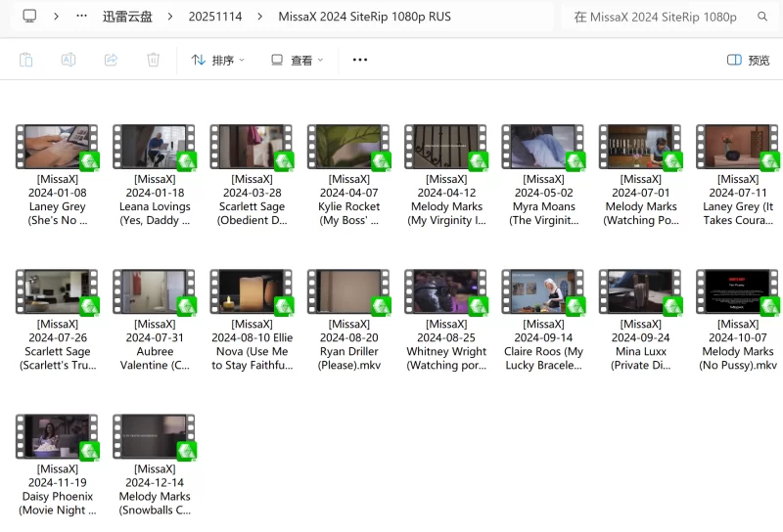Toggle the 预览 preview pane
The height and width of the screenshot is (532, 783).
[748, 61]
